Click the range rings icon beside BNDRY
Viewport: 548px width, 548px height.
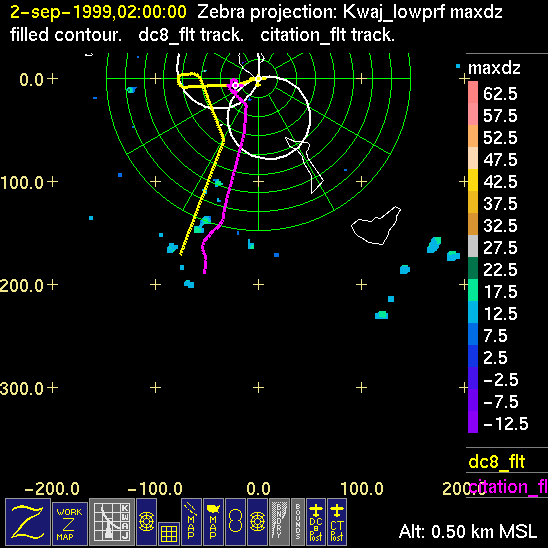pyautogui.click(x=257, y=522)
